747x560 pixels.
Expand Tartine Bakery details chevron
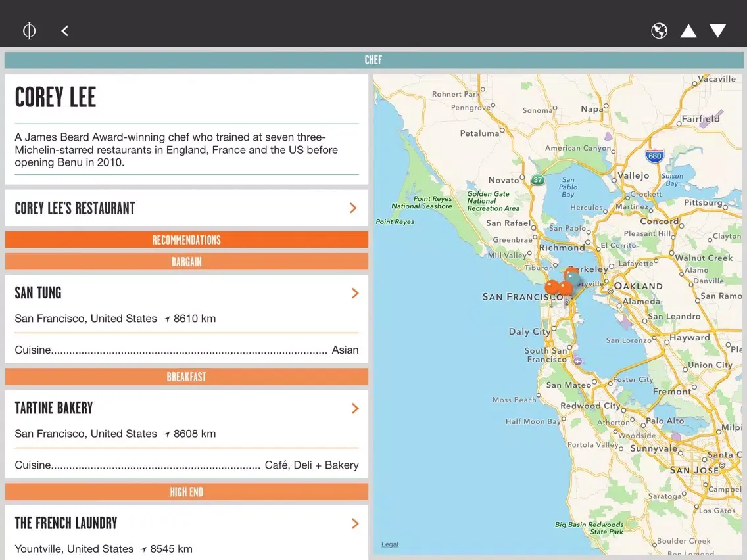click(x=355, y=408)
